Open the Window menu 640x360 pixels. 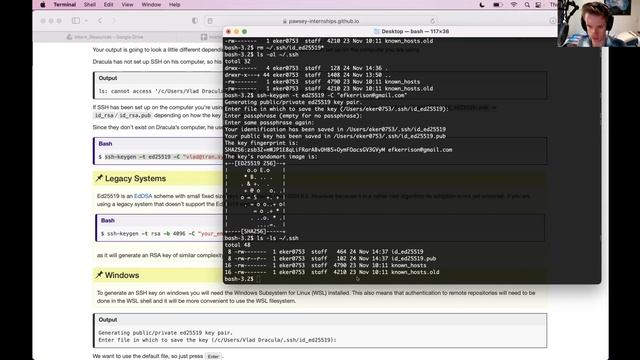coord(151,5)
